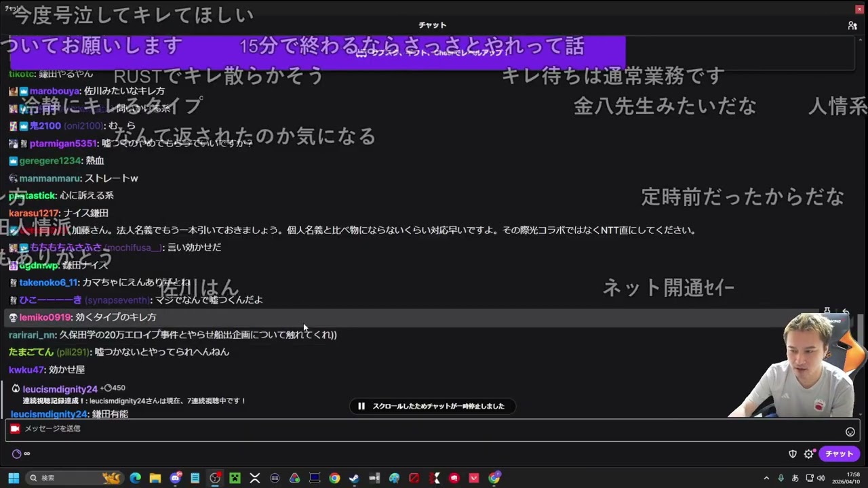
Task: Open the moderator shield icon beside chat settings
Action: pyautogui.click(x=793, y=454)
